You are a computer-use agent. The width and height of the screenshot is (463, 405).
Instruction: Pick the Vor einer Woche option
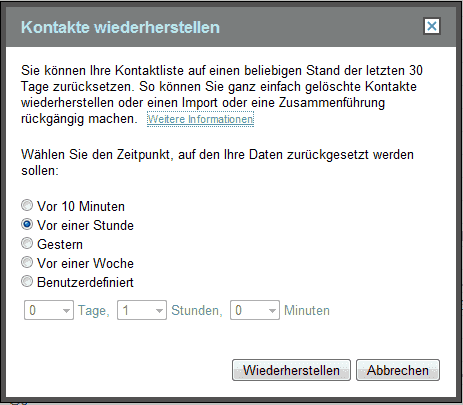(27, 262)
